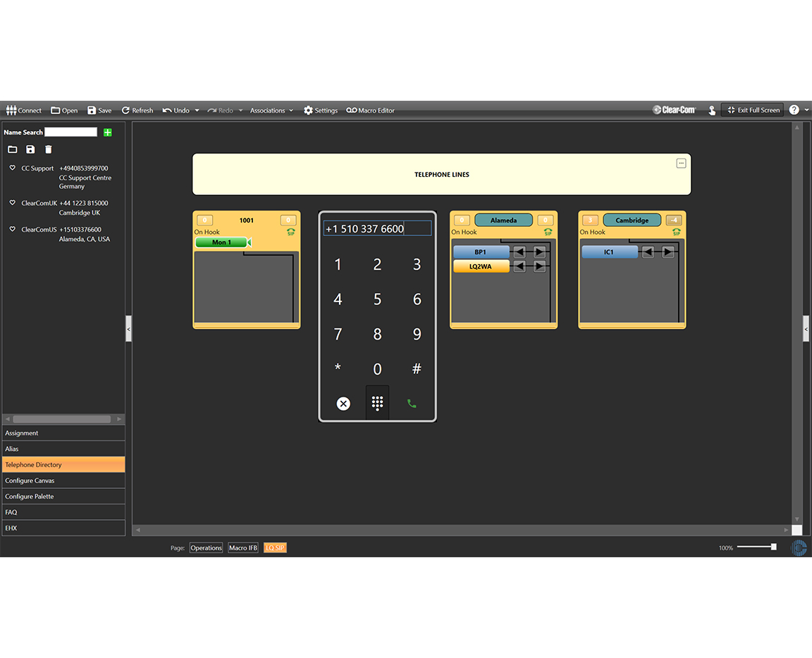Image resolution: width=812 pixels, height=658 pixels.
Task: Open the Undo history dropdown arrow
Action: (197, 111)
